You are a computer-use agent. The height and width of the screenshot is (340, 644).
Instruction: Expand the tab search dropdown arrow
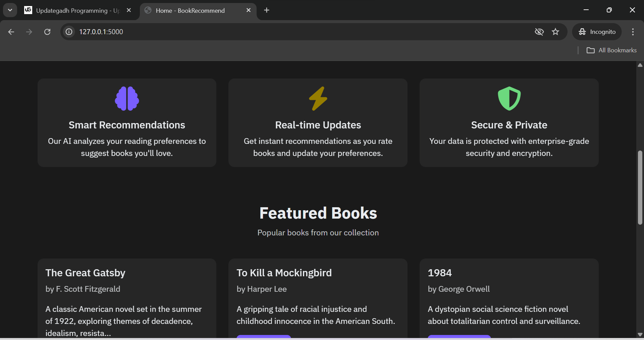(10, 10)
